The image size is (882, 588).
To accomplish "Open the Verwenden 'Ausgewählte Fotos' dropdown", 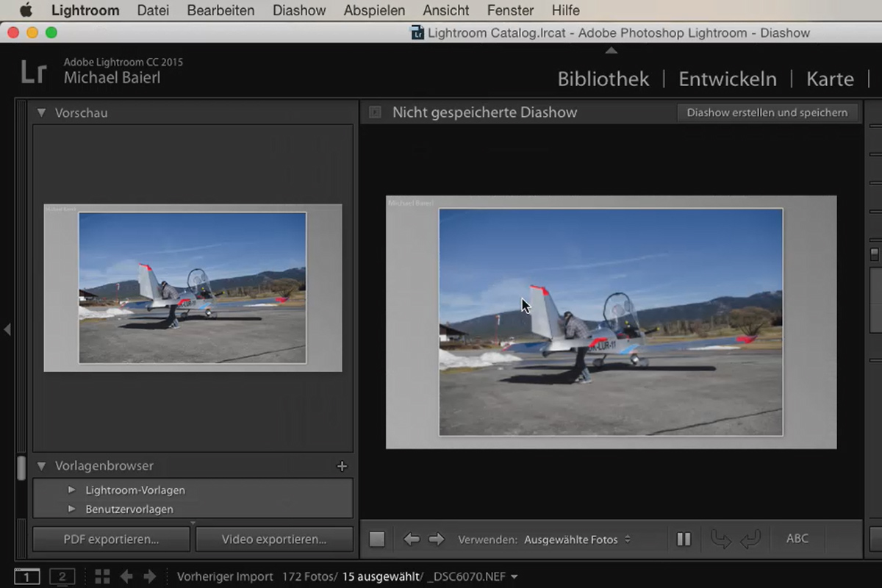I will click(577, 539).
